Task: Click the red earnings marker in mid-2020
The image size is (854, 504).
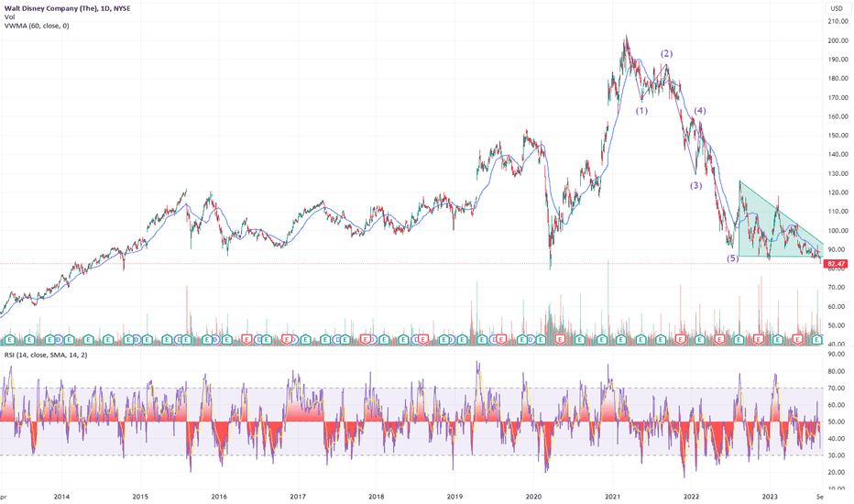Action: (x=560, y=339)
